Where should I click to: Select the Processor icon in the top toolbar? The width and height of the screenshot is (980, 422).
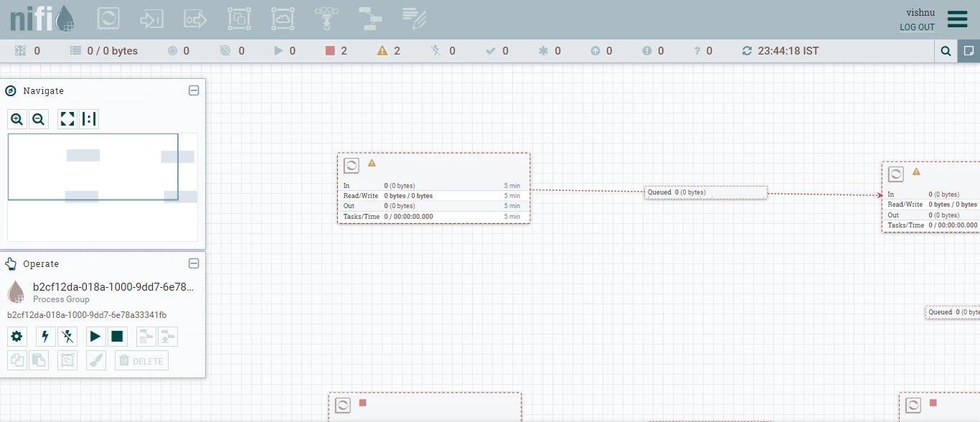(x=108, y=19)
